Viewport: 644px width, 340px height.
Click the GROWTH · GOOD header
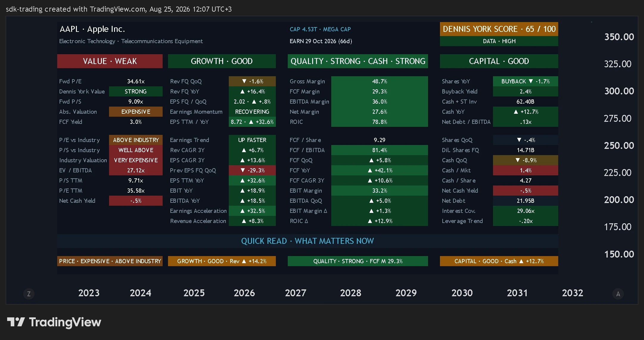[x=222, y=61]
